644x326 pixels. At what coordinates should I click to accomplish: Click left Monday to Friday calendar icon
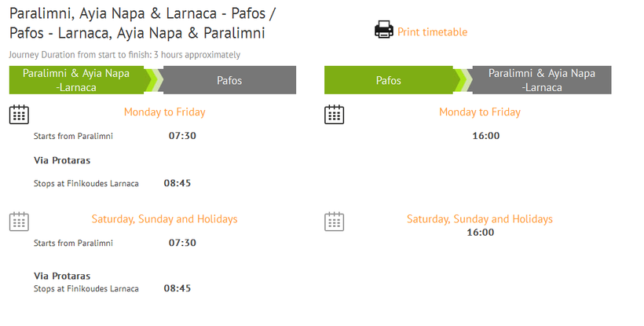[x=19, y=114]
